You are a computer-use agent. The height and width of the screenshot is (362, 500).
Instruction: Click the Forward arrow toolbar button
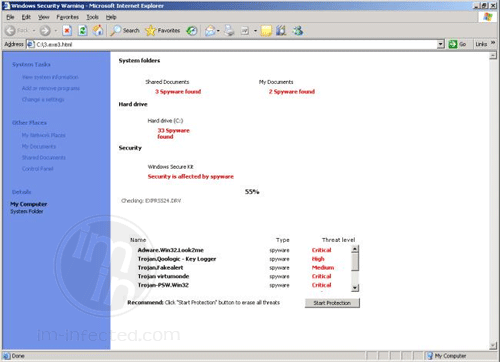(45, 31)
